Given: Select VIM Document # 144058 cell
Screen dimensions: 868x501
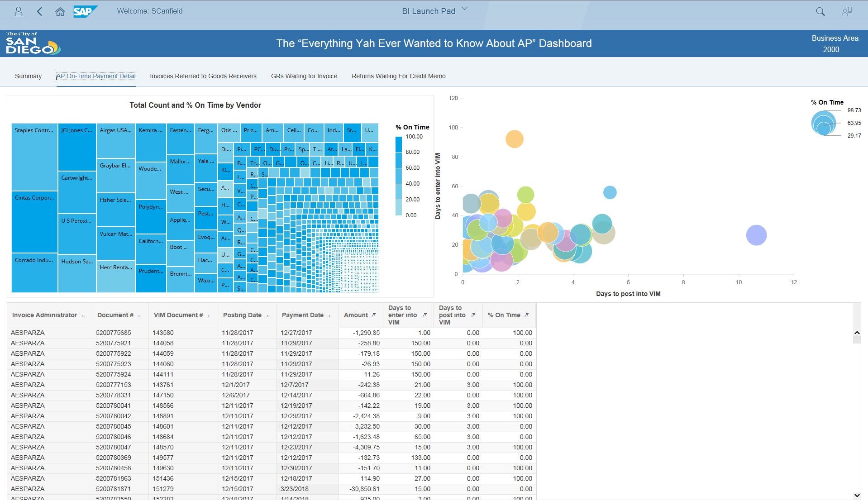Looking at the screenshot, I should (183, 343).
